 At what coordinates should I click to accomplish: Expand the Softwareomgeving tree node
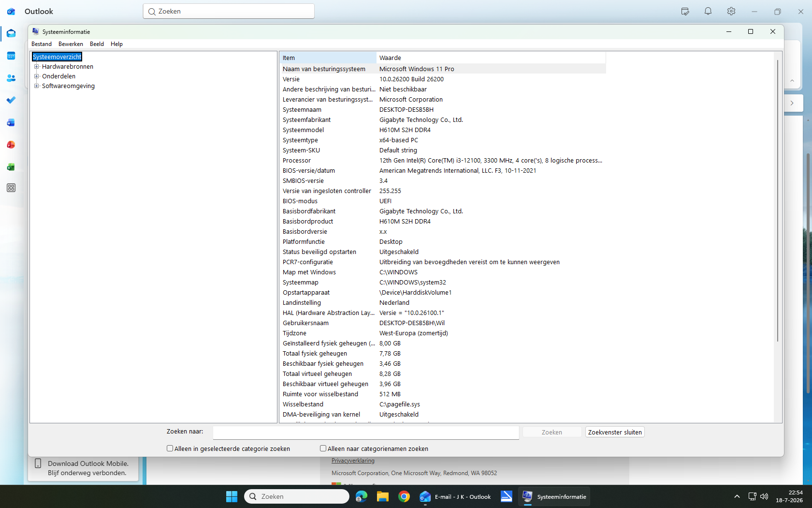coord(36,86)
